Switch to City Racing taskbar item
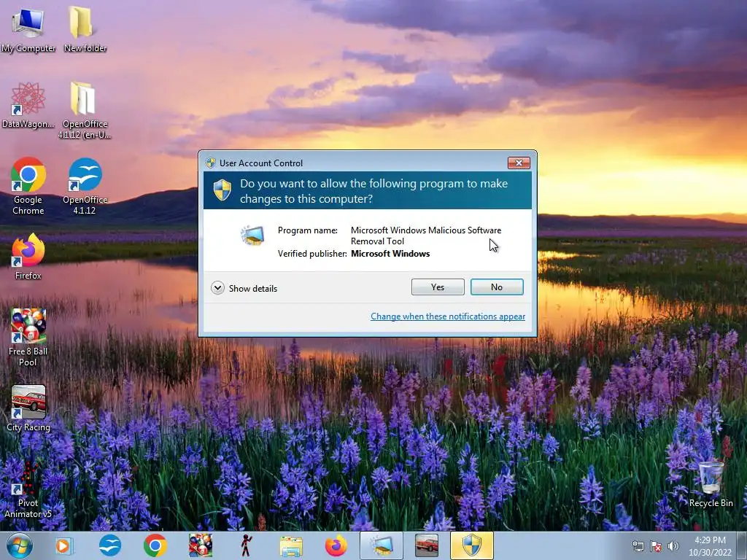 pos(426,545)
